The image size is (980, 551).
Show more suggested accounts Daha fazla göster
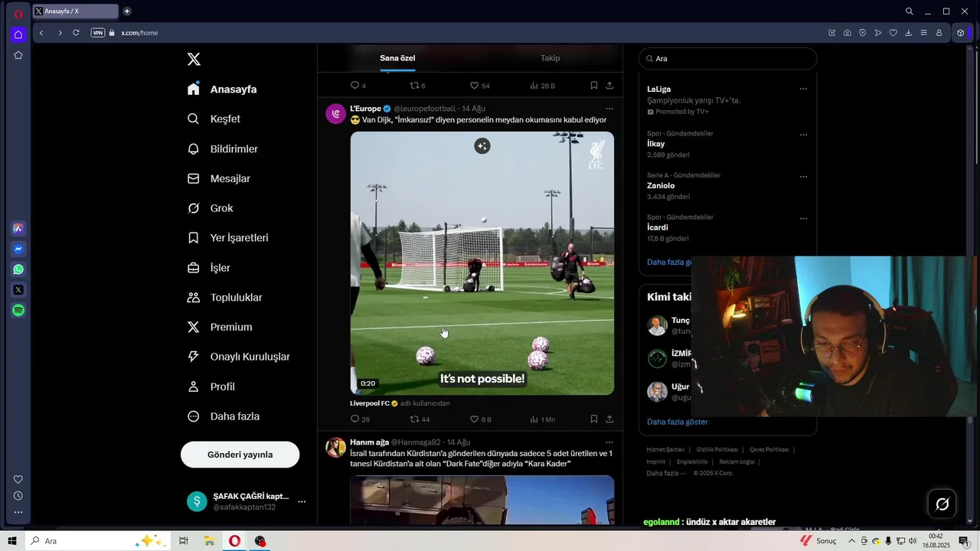[x=677, y=422]
